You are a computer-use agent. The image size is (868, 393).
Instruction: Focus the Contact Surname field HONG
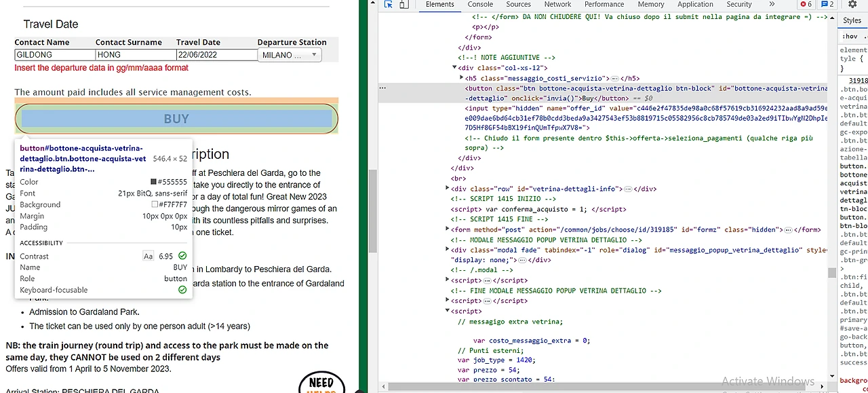tap(136, 55)
